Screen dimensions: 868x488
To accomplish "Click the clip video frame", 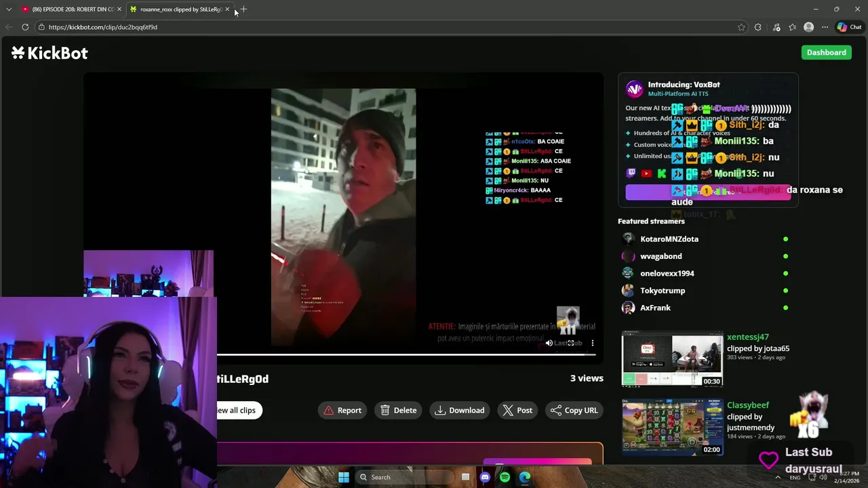I will coord(343,217).
